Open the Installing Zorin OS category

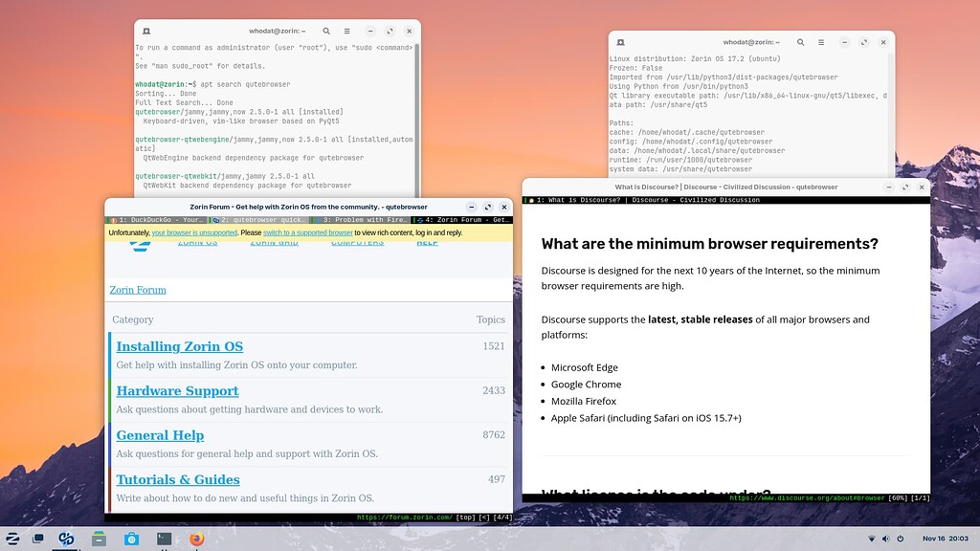[x=178, y=346]
